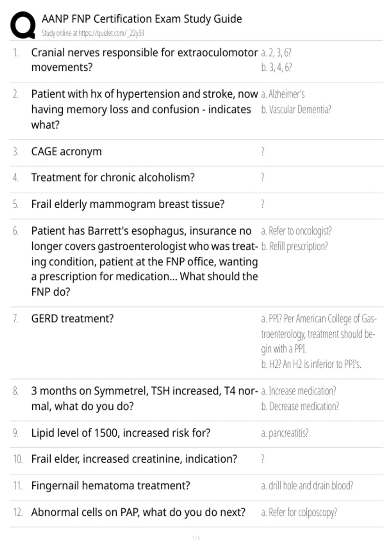Click question 1 about cranial nerves

(144, 60)
